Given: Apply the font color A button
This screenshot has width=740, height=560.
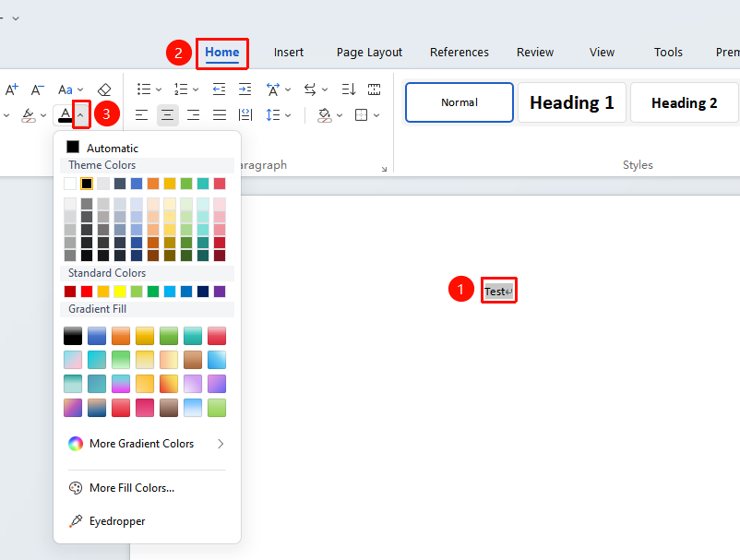Looking at the screenshot, I should pyautogui.click(x=66, y=114).
